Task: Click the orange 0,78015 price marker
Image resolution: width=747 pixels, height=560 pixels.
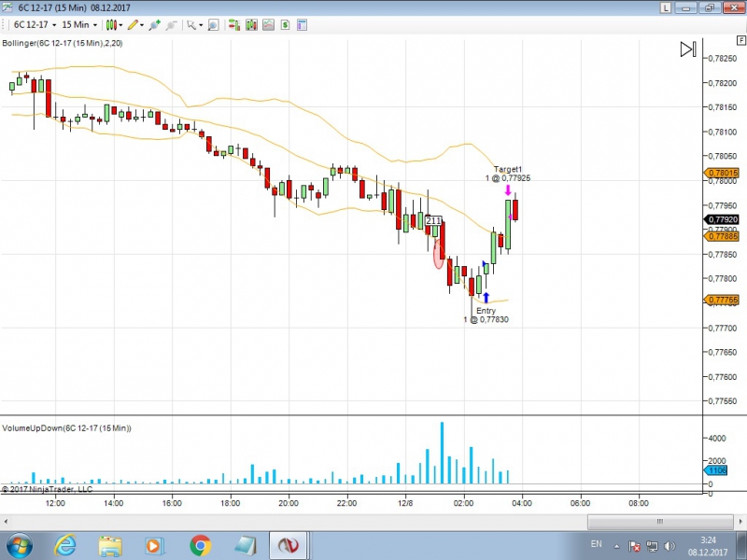Action: click(x=722, y=173)
